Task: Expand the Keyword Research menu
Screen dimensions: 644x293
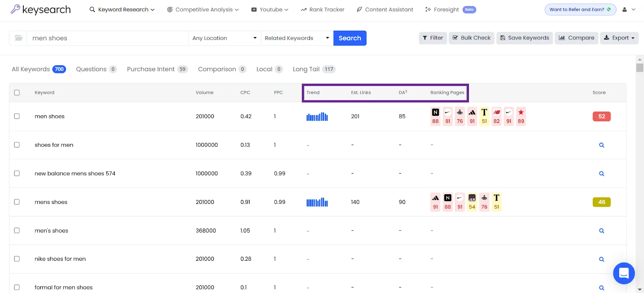Action: (x=122, y=9)
